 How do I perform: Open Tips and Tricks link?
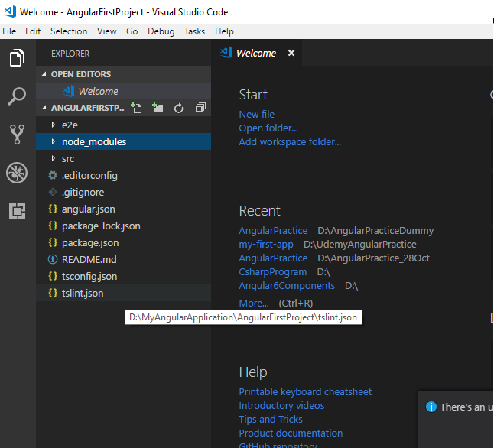click(x=270, y=419)
